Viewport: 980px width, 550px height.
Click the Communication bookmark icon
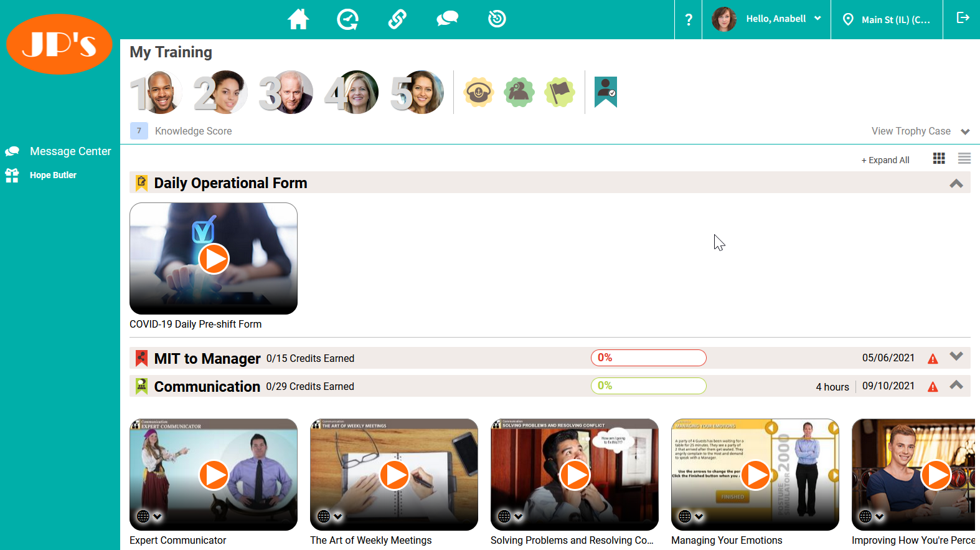pos(141,386)
